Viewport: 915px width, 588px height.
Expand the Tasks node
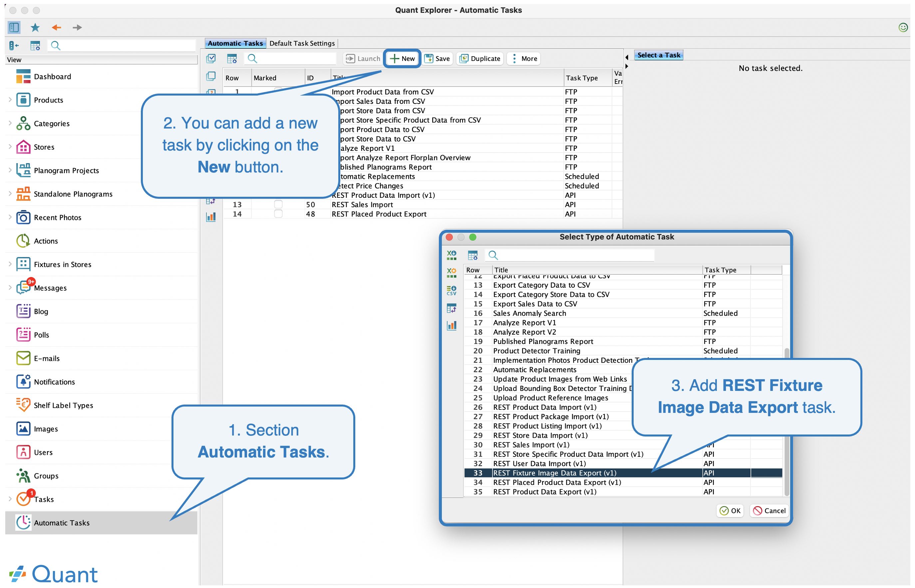click(x=10, y=499)
